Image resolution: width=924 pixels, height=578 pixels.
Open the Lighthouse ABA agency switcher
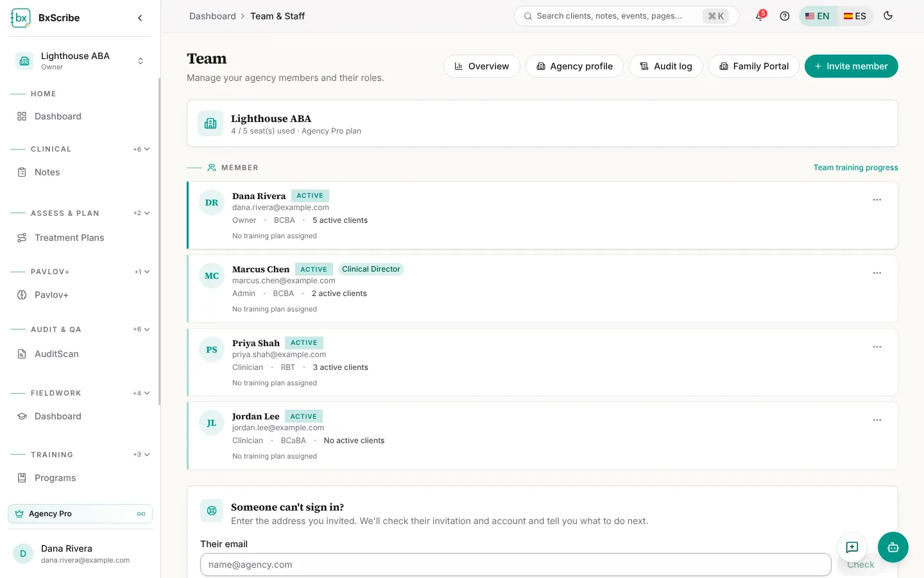point(80,61)
